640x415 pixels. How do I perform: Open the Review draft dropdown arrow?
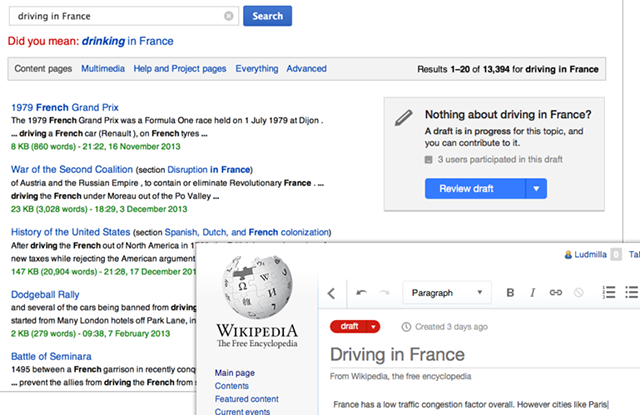tap(536, 189)
